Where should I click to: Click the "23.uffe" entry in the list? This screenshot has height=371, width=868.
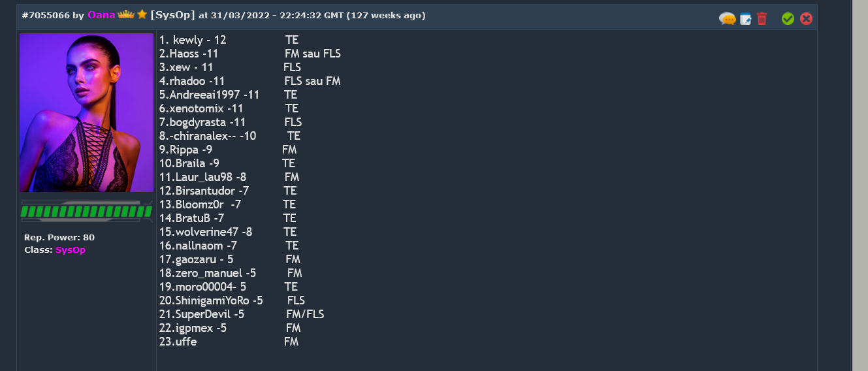pos(178,342)
